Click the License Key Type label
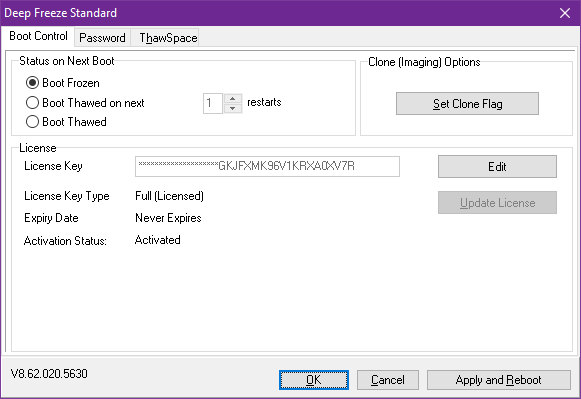Viewport: 581px width, 399px height. [67, 196]
